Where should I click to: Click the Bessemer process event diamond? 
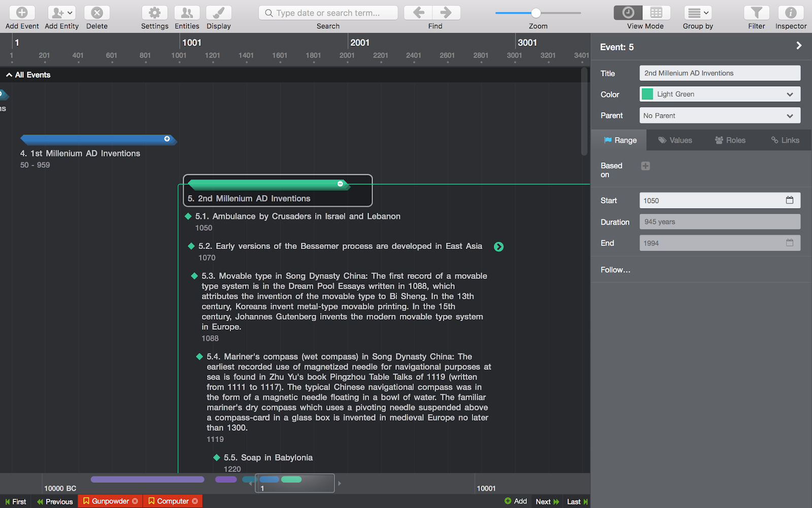[191, 246]
